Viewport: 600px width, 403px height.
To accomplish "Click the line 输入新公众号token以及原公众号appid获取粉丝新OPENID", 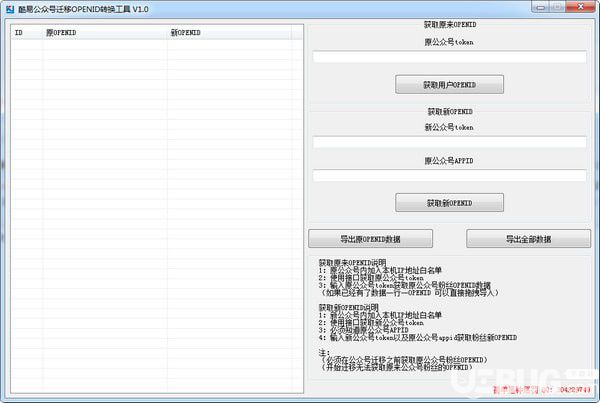I will tap(417, 338).
